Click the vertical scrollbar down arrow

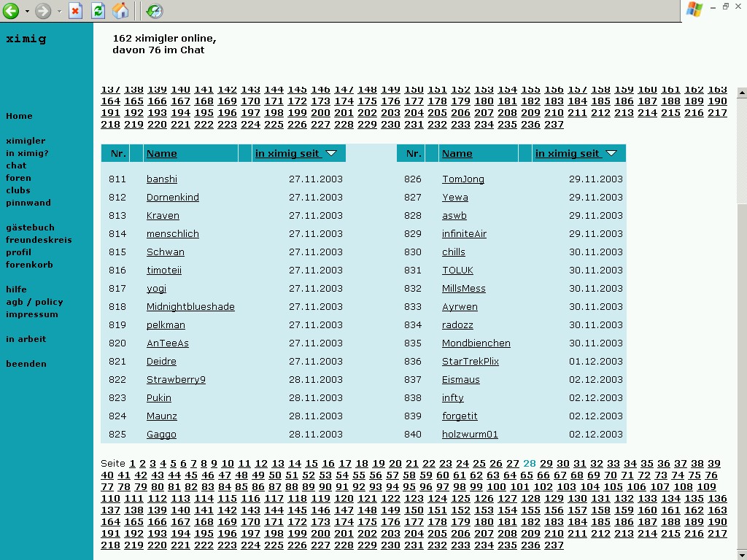pos(742,555)
